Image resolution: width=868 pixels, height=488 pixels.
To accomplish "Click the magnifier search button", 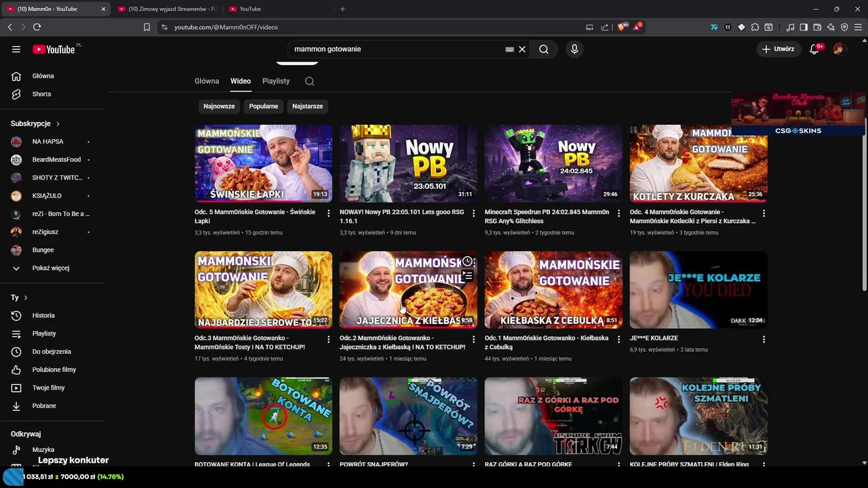I will [544, 49].
